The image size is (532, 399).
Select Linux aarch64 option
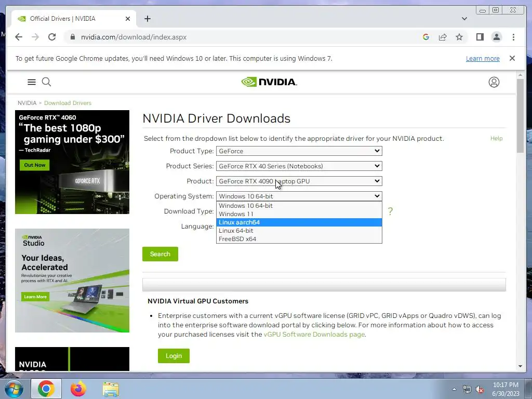click(x=299, y=222)
